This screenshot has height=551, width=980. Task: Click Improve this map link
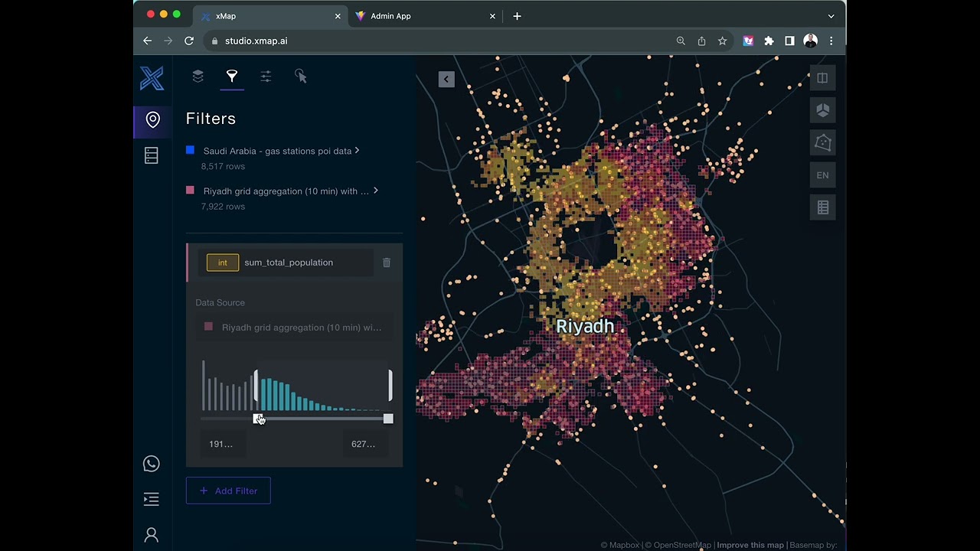pos(750,545)
